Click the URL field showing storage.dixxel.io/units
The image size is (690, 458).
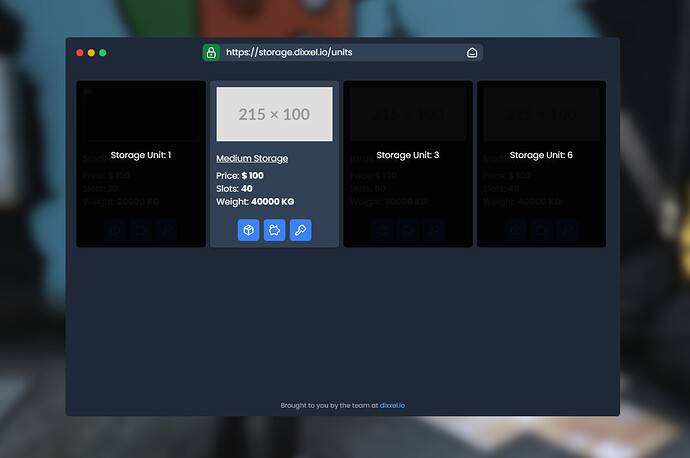point(343,52)
